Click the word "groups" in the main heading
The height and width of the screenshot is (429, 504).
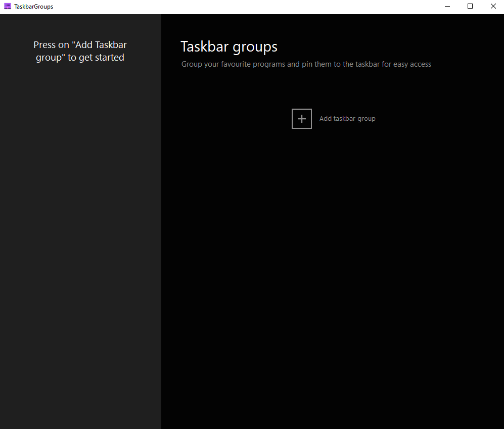coord(255,47)
